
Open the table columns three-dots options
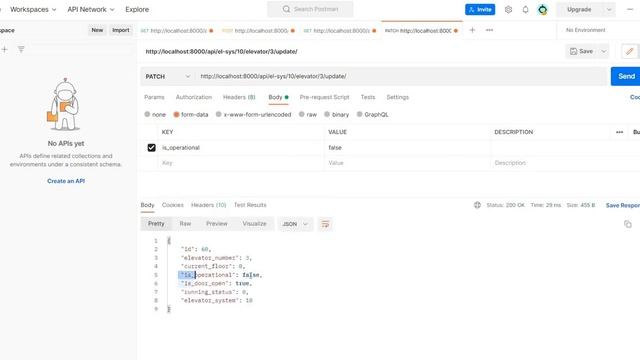(619, 132)
